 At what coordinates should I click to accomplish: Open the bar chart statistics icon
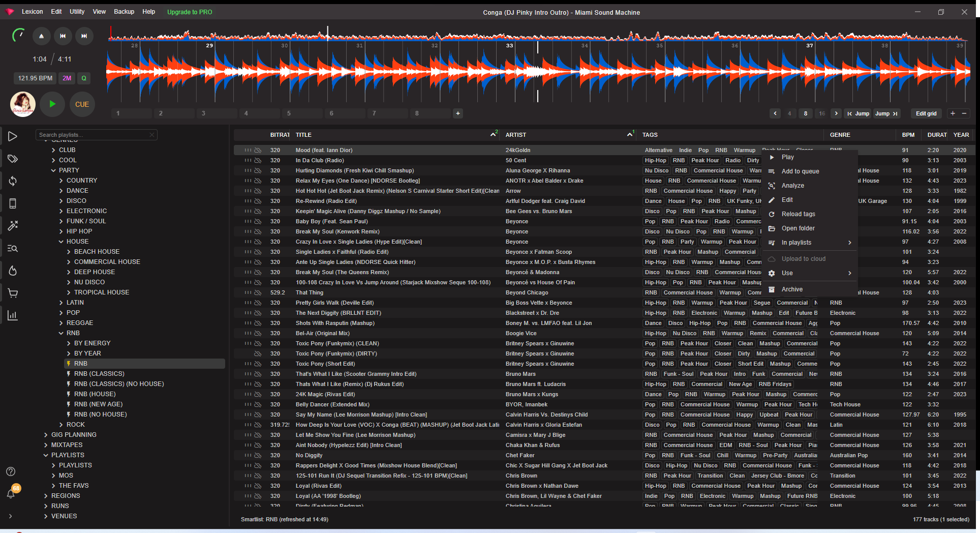[x=13, y=315]
